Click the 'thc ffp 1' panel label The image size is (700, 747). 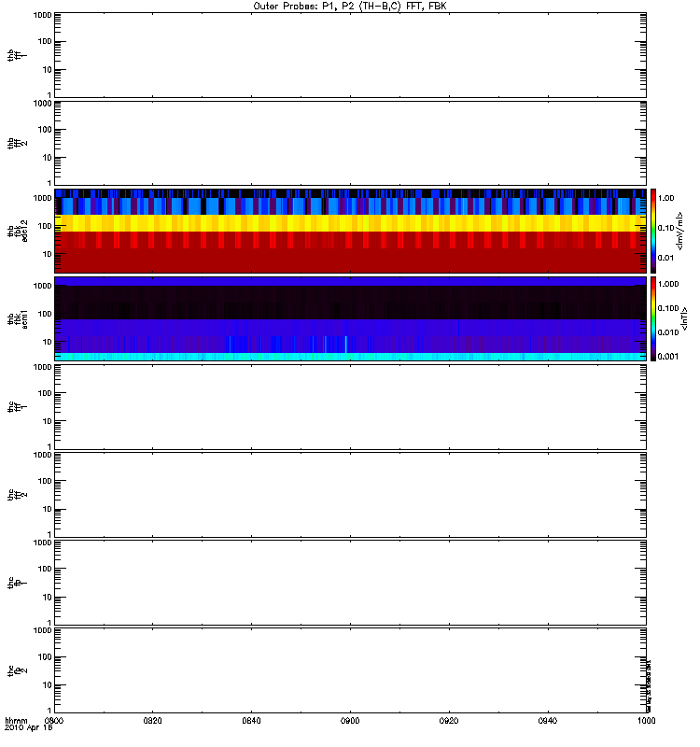[17, 583]
